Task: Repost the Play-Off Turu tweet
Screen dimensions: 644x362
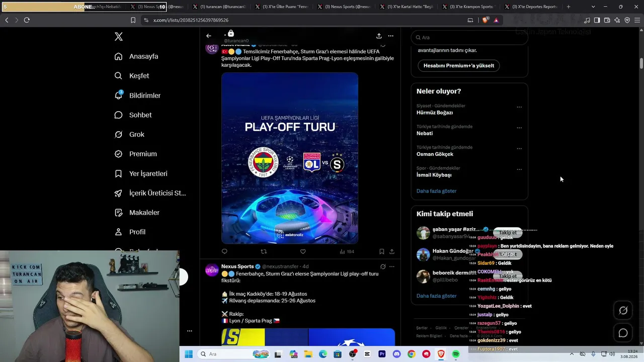Action: pyautogui.click(x=264, y=251)
